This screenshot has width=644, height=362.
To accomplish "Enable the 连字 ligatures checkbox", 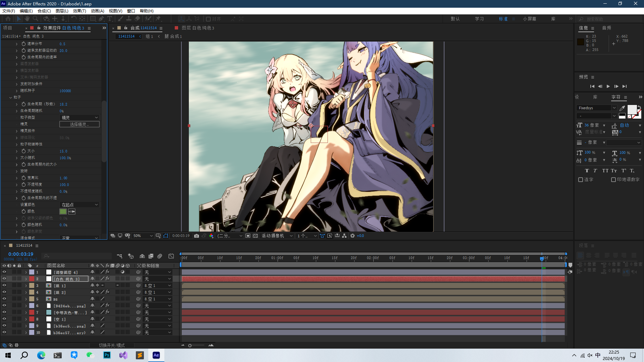I will point(581,180).
